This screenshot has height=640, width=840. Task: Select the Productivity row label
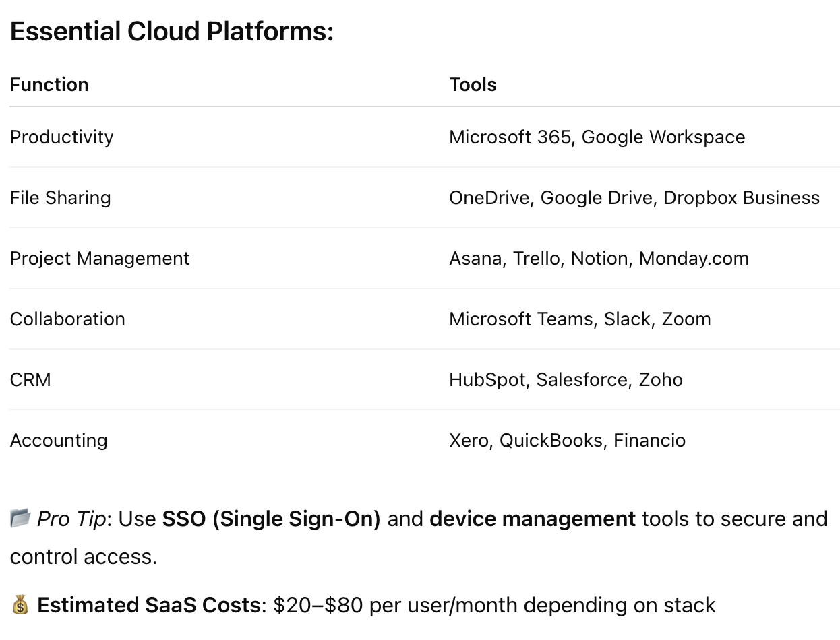tap(61, 137)
